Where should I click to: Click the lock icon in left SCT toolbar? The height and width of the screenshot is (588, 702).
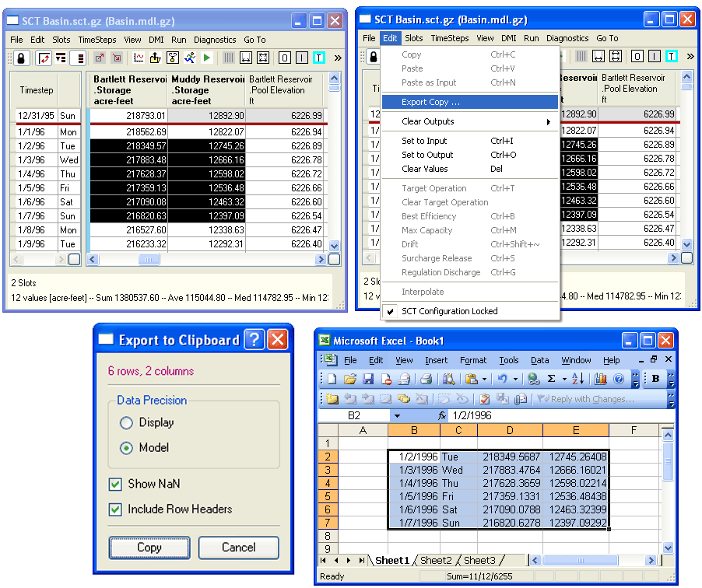point(21,58)
